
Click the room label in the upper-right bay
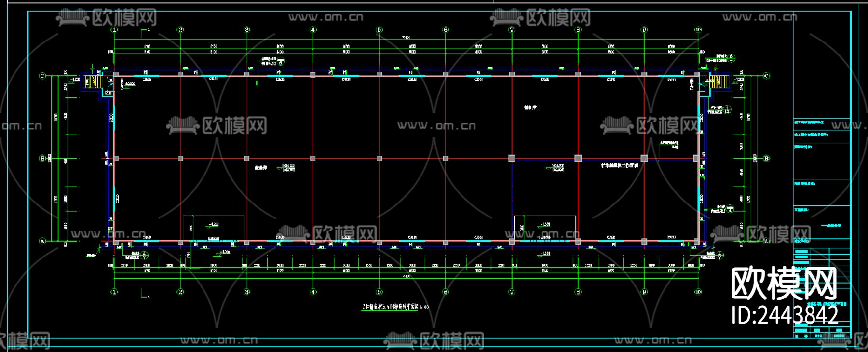point(530,108)
